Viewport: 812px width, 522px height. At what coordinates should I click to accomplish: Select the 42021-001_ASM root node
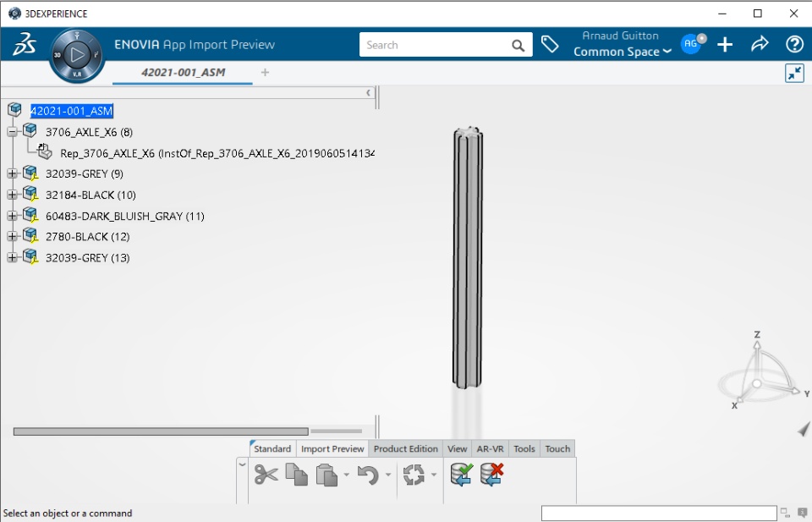coord(71,111)
